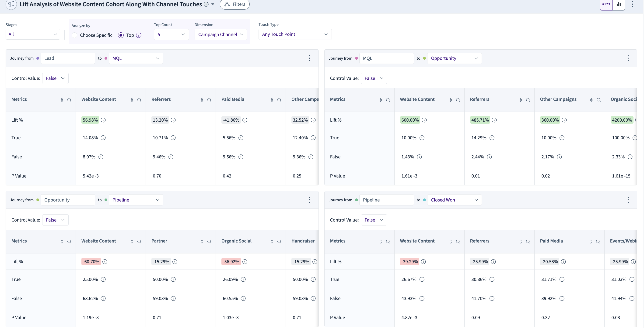Open the page's three-dot menu, top right
The image size is (644, 328).
click(x=633, y=4)
